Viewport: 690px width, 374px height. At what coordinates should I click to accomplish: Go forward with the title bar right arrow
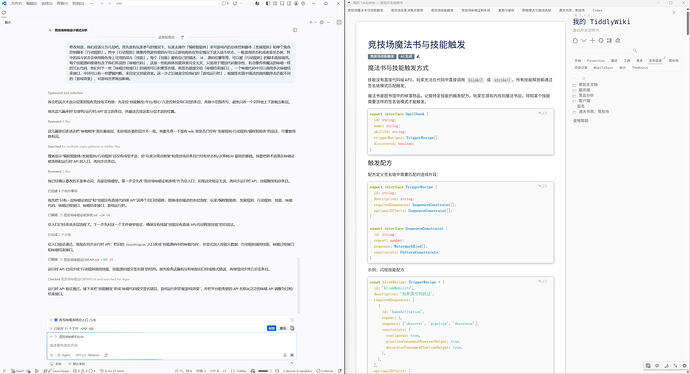click(110, 4)
